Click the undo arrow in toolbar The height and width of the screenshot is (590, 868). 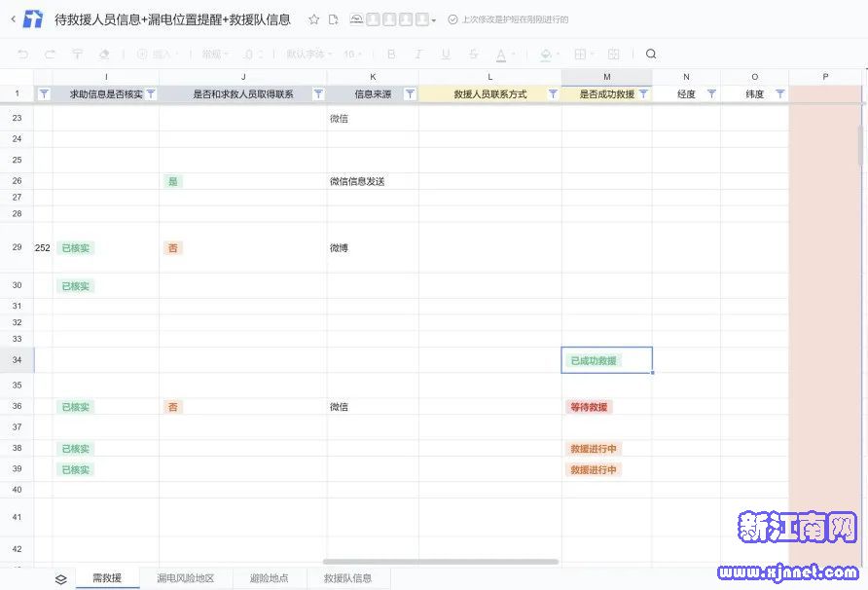coord(23,55)
